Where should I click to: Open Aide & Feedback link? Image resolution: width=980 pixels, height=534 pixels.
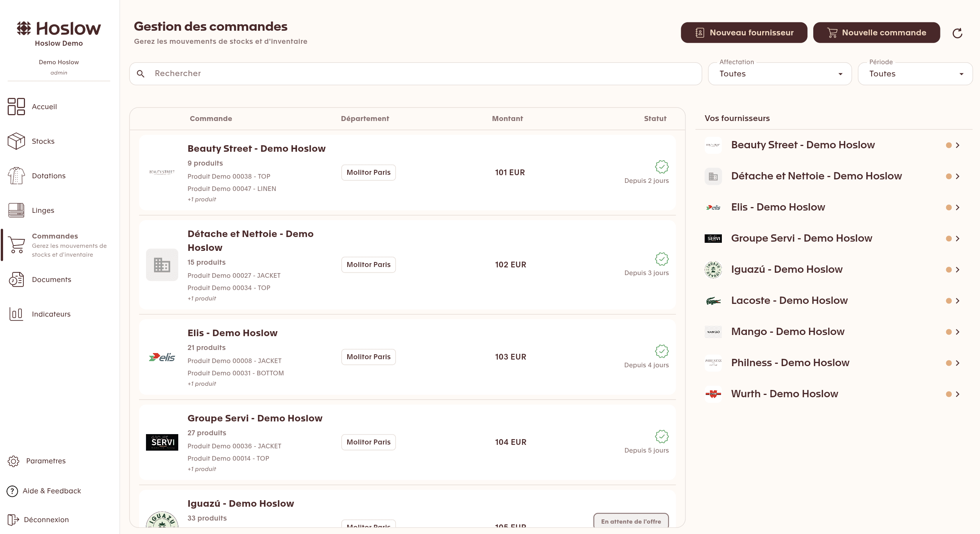[x=52, y=491]
